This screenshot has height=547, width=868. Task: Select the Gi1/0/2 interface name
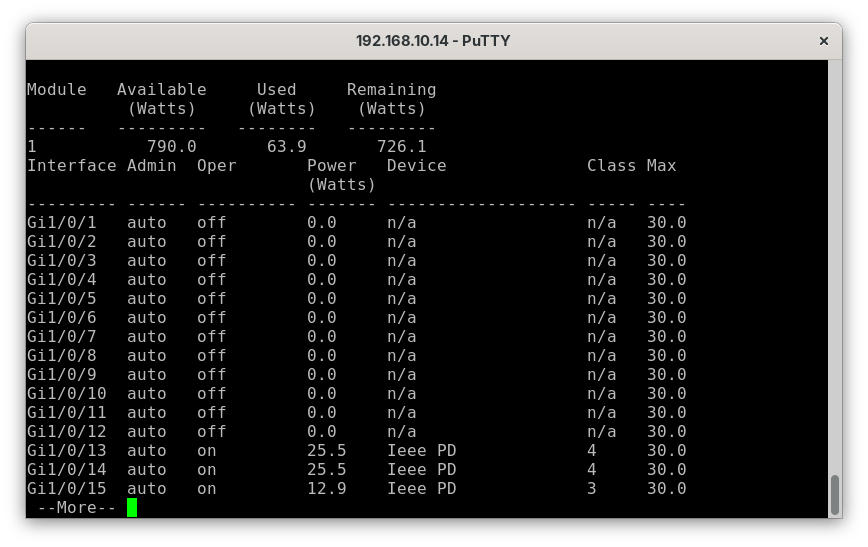[61, 241]
